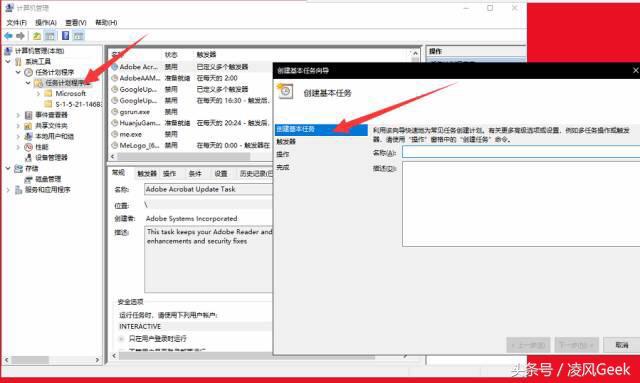Select the 事件查看器 icon
640x383 pixels.
[x=28, y=115]
